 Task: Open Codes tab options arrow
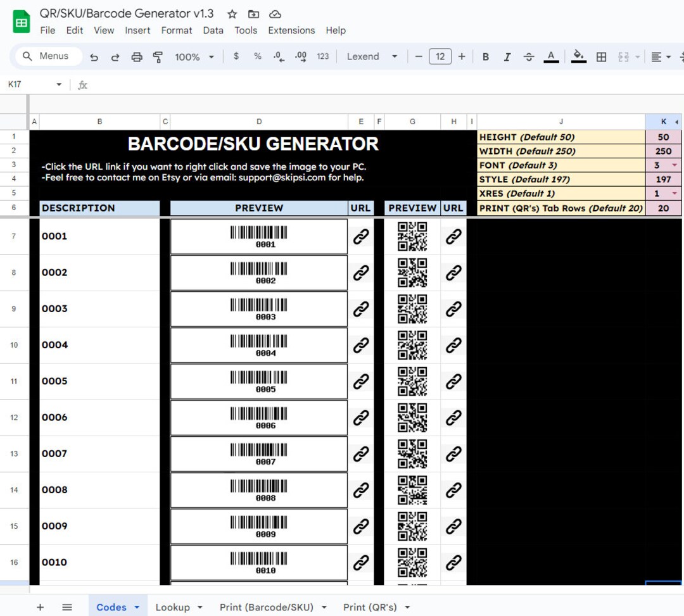coord(137,607)
